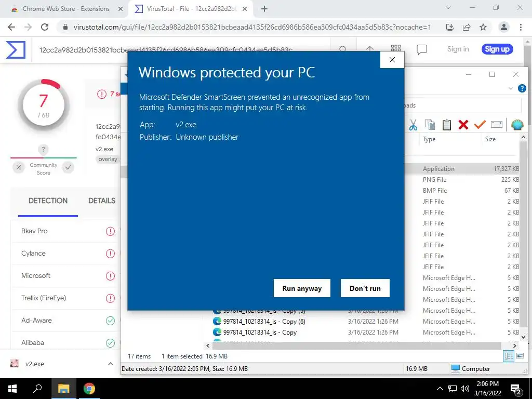
Task: Reload the VirusTotal page
Action: [45, 27]
